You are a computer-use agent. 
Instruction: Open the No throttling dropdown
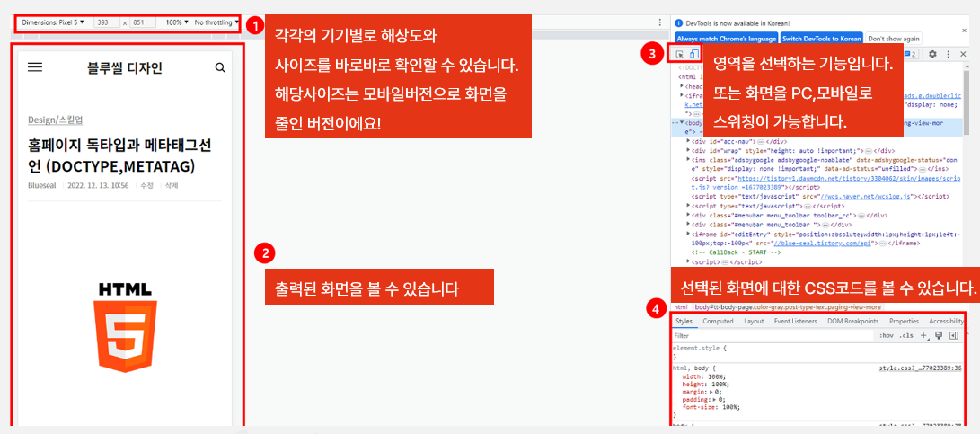click(216, 22)
